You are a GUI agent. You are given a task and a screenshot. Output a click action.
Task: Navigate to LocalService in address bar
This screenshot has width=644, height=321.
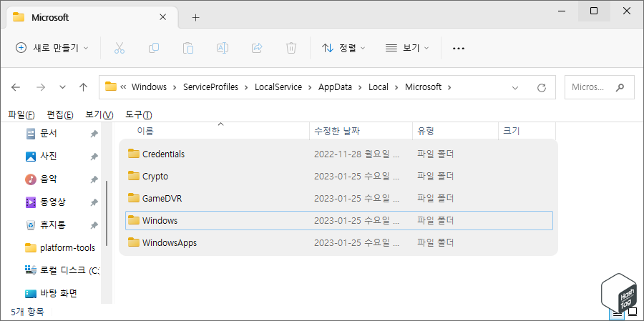278,87
